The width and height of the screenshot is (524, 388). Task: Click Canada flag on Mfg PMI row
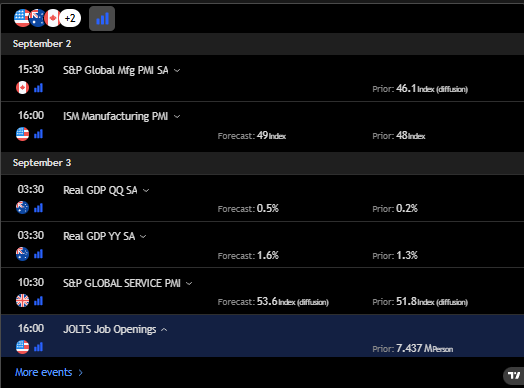click(22, 88)
